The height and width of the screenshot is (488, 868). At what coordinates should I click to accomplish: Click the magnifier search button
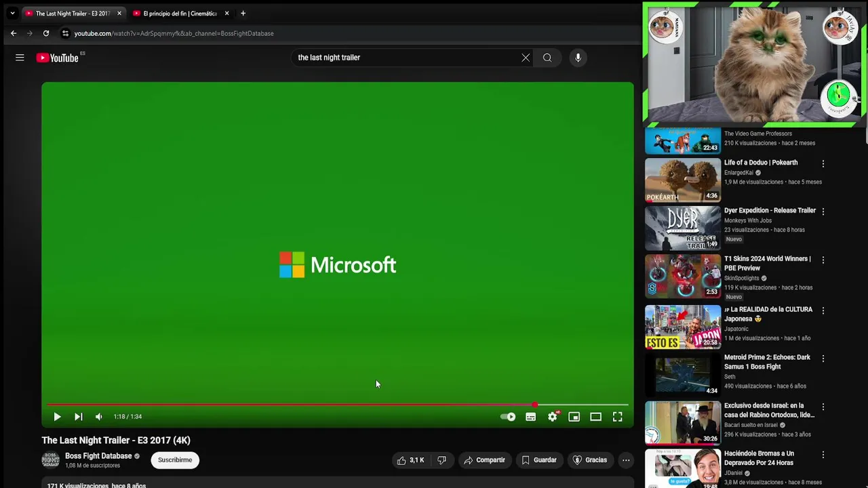point(547,58)
